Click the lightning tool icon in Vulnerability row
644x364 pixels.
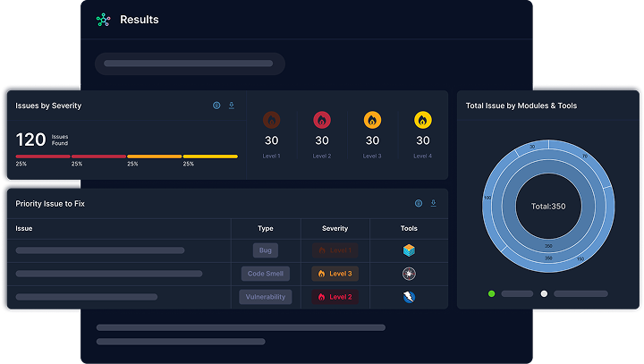click(x=409, y=297)
